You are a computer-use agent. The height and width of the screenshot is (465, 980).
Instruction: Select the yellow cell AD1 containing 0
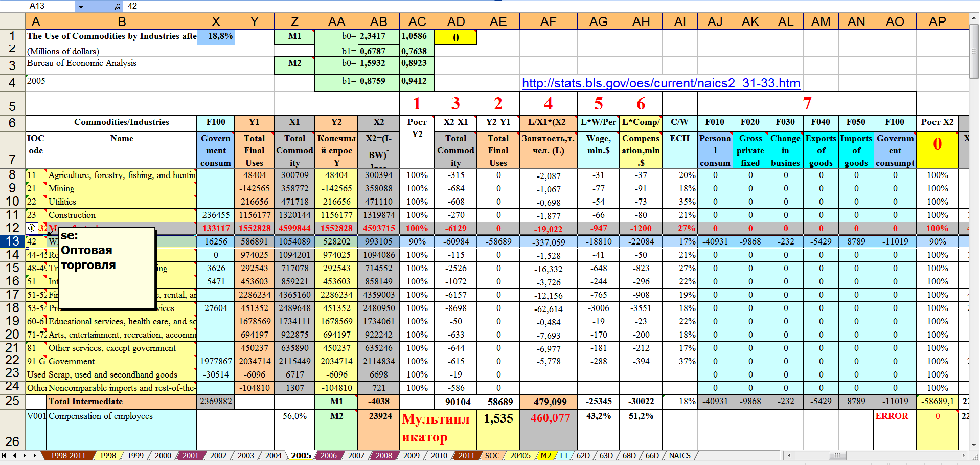click(x=455, y=37)
